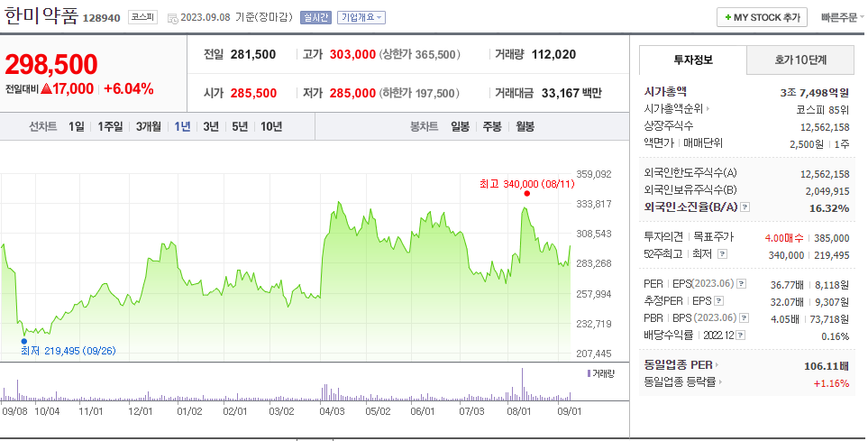The image size is (868, 441).
Task: Open help icon next to 외국인소진율(B/A)
Action: (745, 207)
